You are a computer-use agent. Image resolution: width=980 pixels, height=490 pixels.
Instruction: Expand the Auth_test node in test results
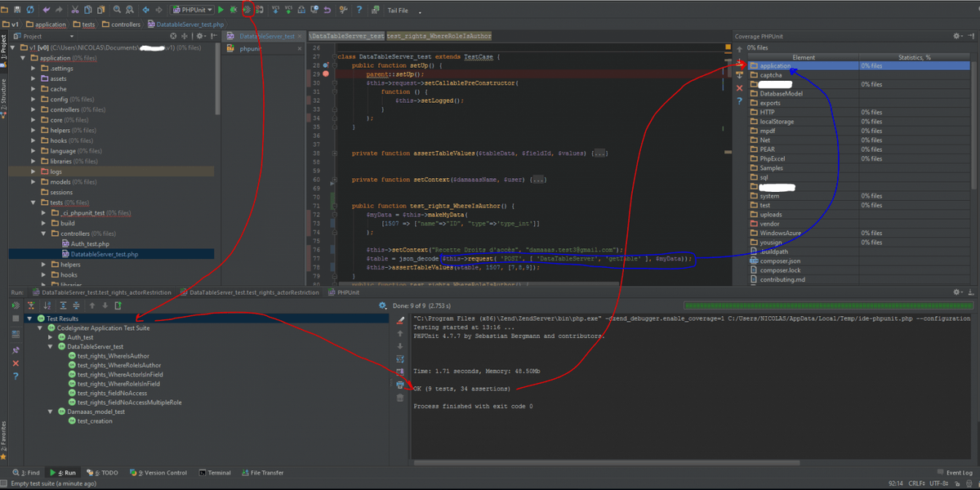pyautogui.click(x=51, y=336)
